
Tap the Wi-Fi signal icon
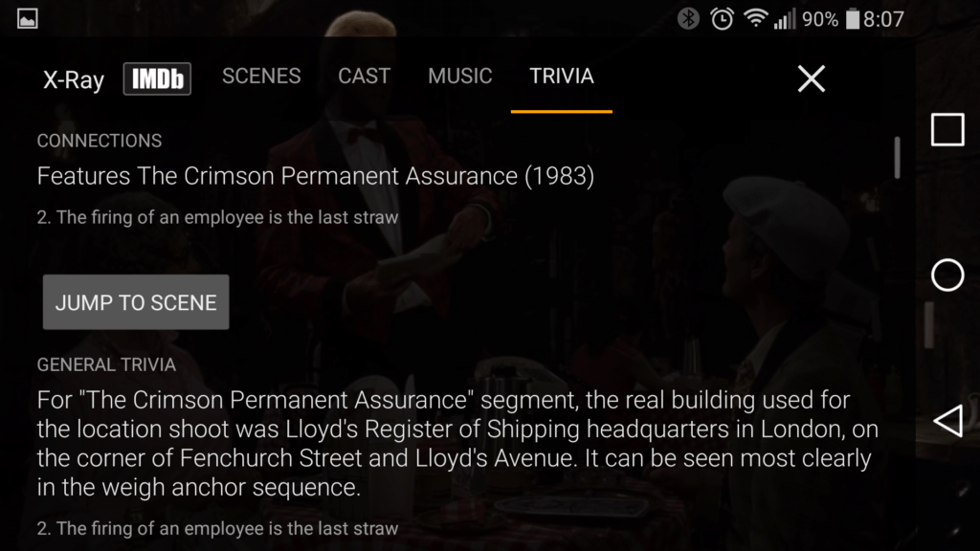click(756, 18)
